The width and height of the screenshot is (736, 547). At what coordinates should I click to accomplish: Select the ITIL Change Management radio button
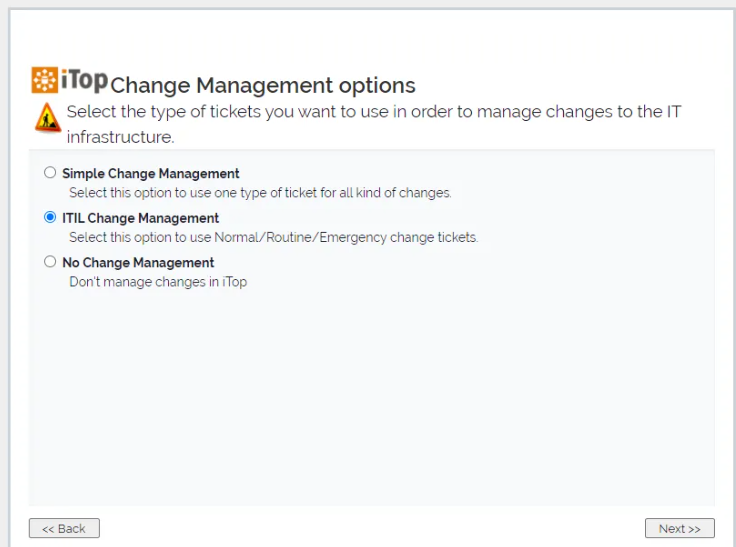[50, 218]
